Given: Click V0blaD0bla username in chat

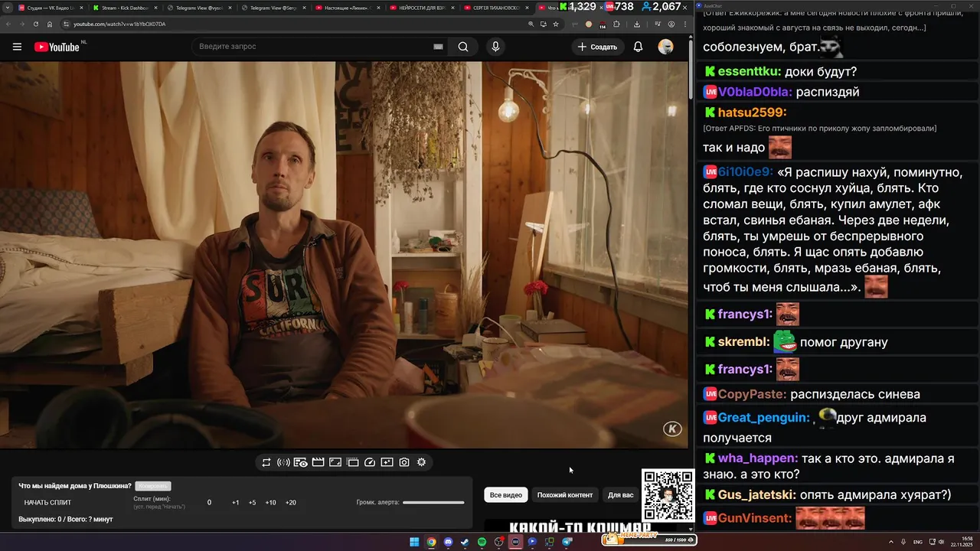Looking at the screenshot, I should tap(755, 92).
